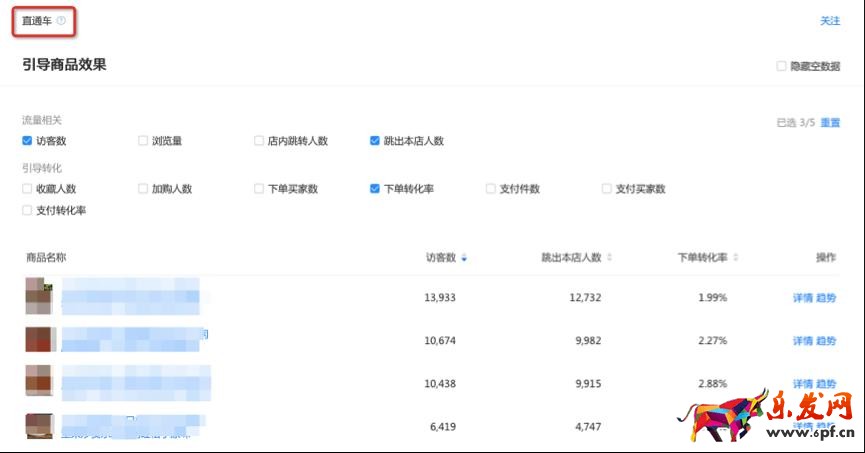
Task: Click the 1.99% conversion rate cell
Action: click(713, 297)
